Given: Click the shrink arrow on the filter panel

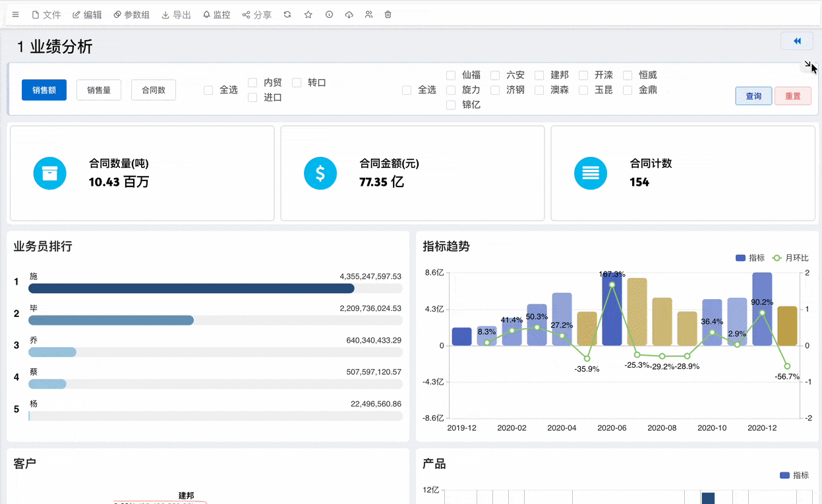Looking at the screenshot, I should [x=808, y=65].
